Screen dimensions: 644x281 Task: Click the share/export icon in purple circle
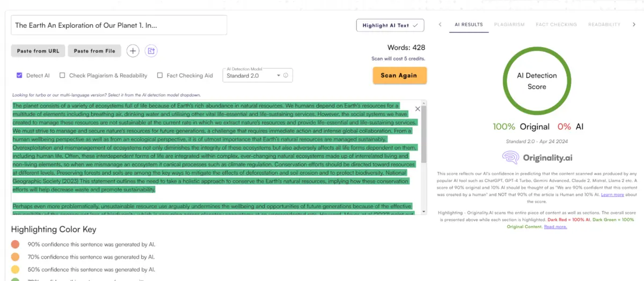point(151,51)
